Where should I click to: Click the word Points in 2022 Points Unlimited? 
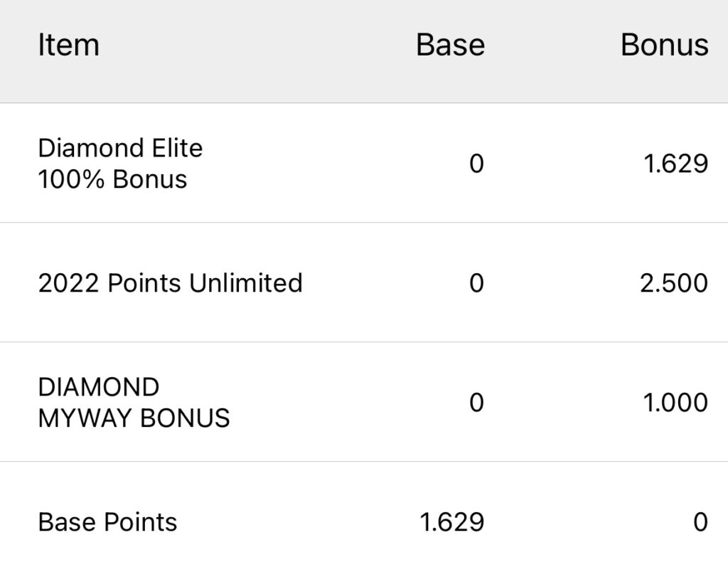(x=144, y=283)
